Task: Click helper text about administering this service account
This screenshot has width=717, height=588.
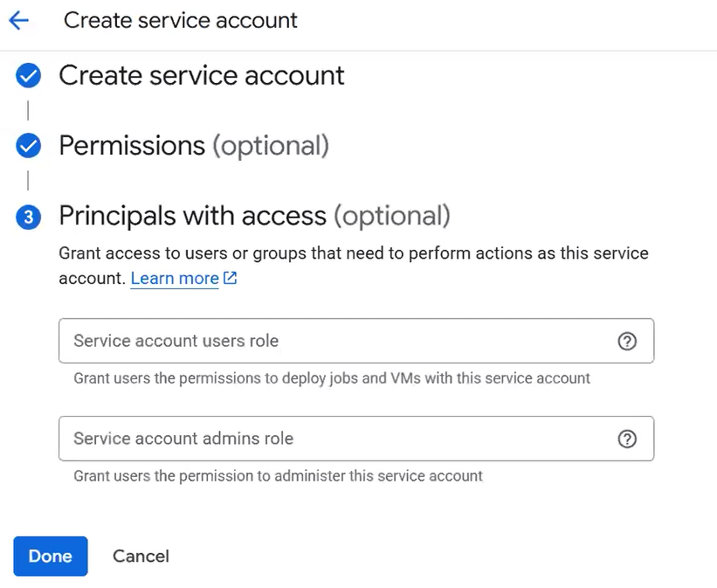Action: (278, 476)
